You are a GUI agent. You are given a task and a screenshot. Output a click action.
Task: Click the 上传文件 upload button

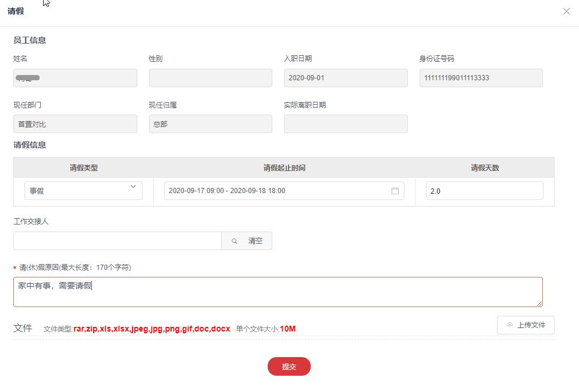[x=525, y=325]
